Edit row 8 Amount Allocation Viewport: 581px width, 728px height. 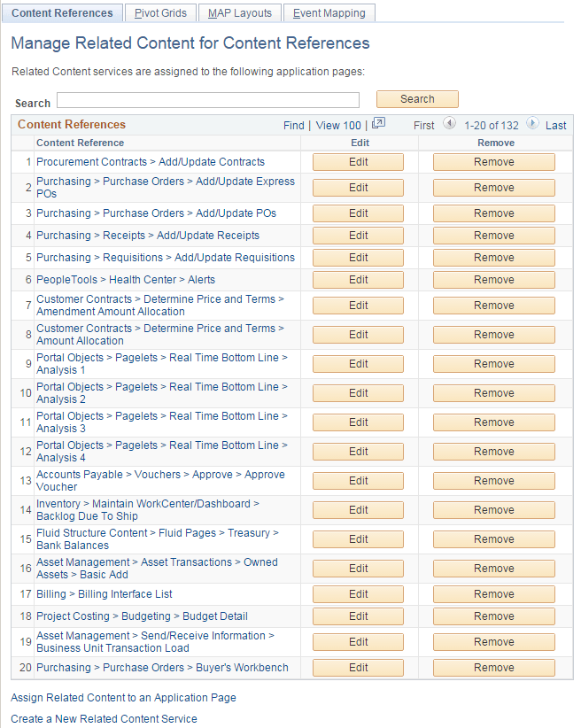[x=358, y=335]
